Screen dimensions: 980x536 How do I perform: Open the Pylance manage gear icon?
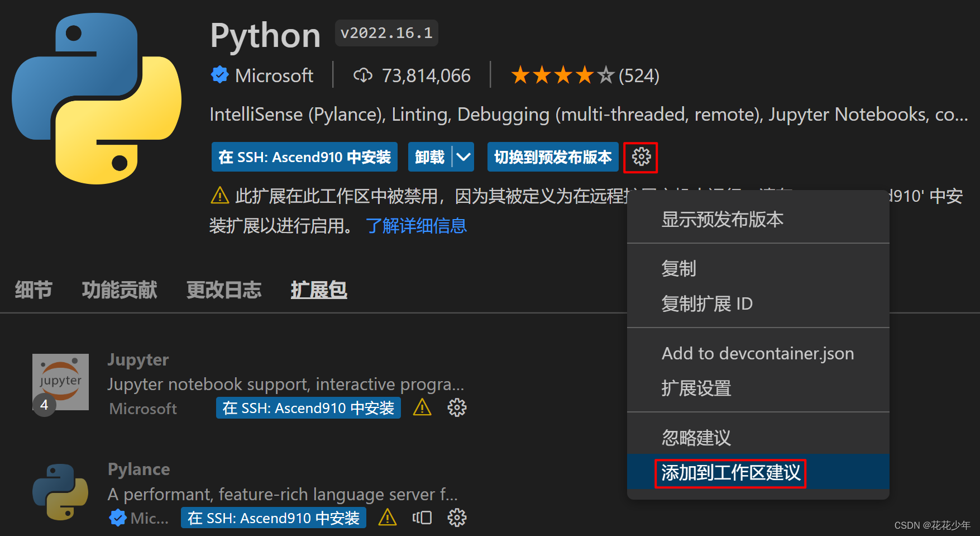(457, 518)
